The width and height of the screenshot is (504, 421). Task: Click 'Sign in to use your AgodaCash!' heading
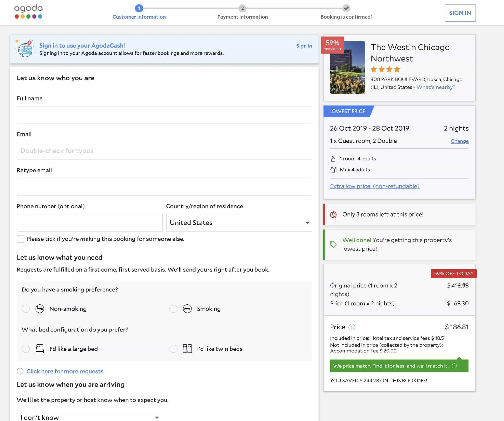[x=82, y=46]
